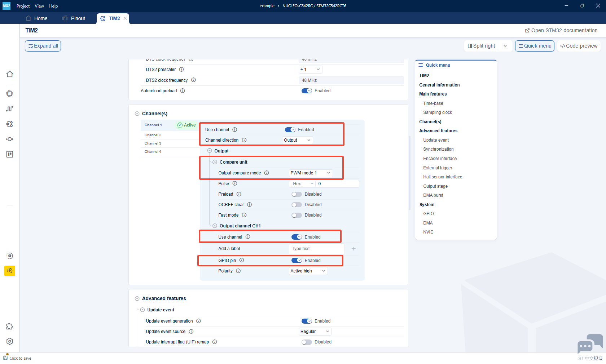Open the Pulse Hex format dropdown
Image resolution: width=606 pixels, height=364 pixels.
click(x=303, y=184)
